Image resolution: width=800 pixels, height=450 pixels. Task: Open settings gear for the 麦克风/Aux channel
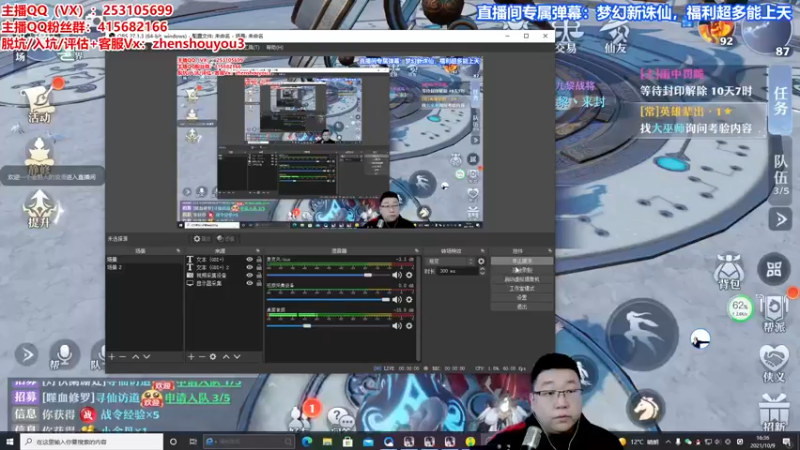[409, 275]
